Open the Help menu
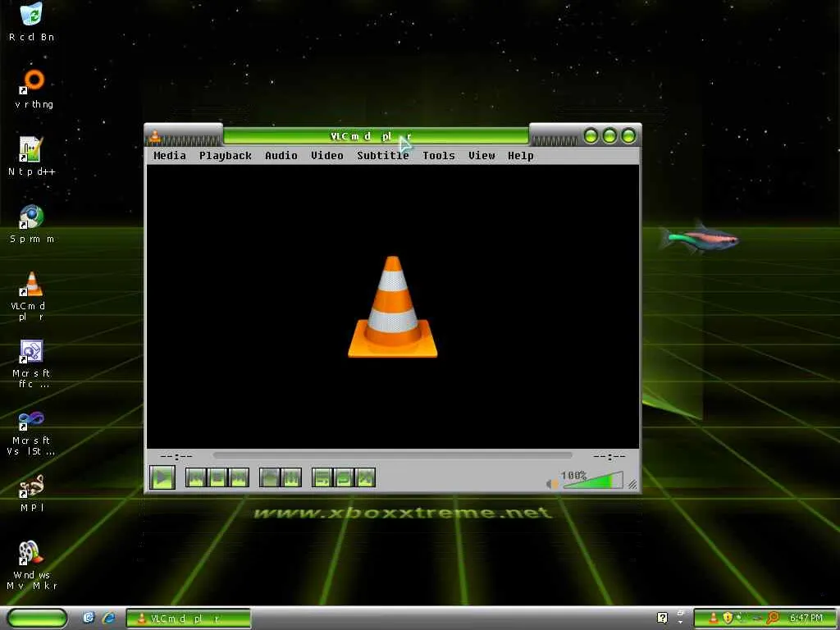This screenshot has width=840, height=630. coord(521,155)
